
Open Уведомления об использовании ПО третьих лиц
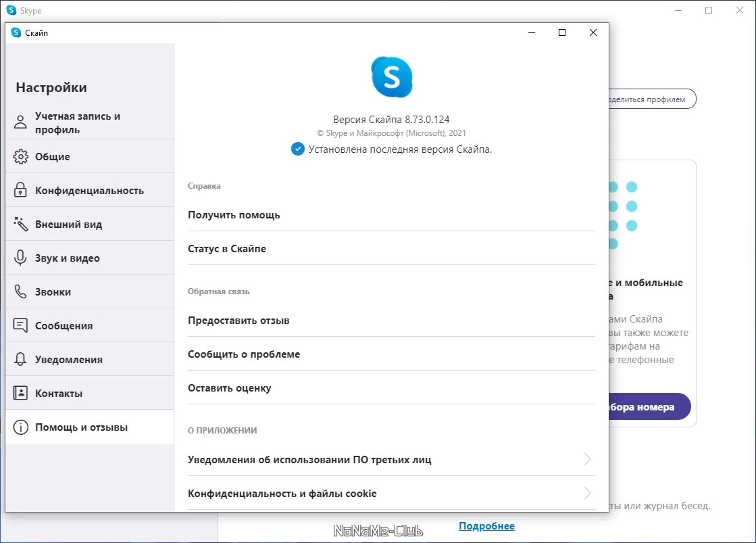click(x=391, y=460)
